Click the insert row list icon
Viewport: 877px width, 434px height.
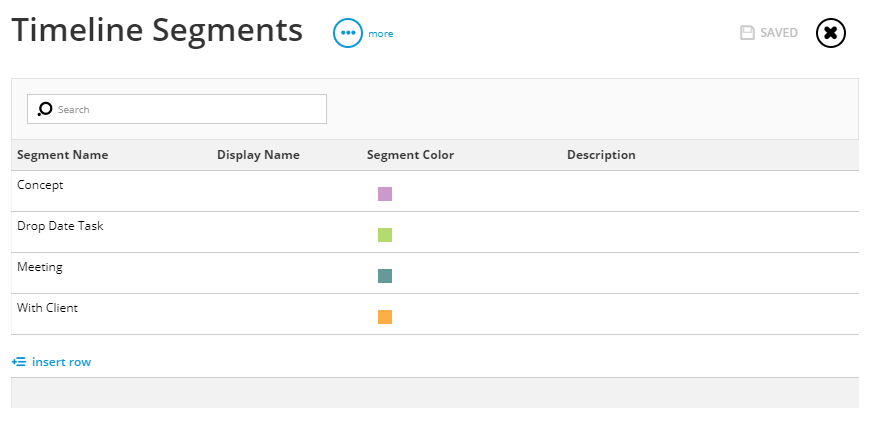18,362
